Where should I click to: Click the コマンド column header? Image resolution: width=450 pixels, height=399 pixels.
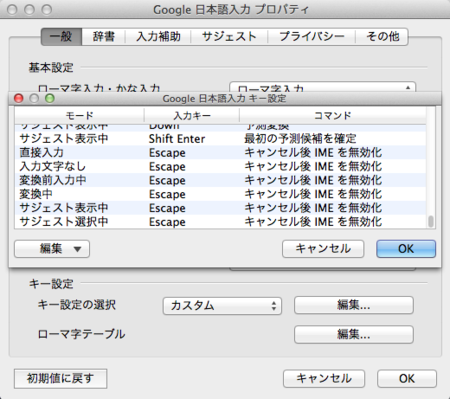[x=332, y=116]
